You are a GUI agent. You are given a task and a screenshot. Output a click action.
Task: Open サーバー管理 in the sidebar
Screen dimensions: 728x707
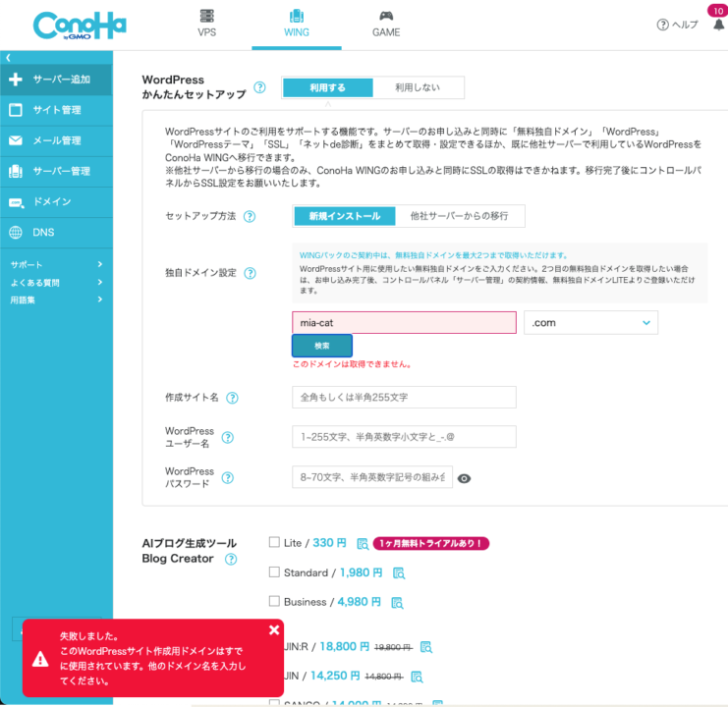pyautogui.click(x=56, y=171)
